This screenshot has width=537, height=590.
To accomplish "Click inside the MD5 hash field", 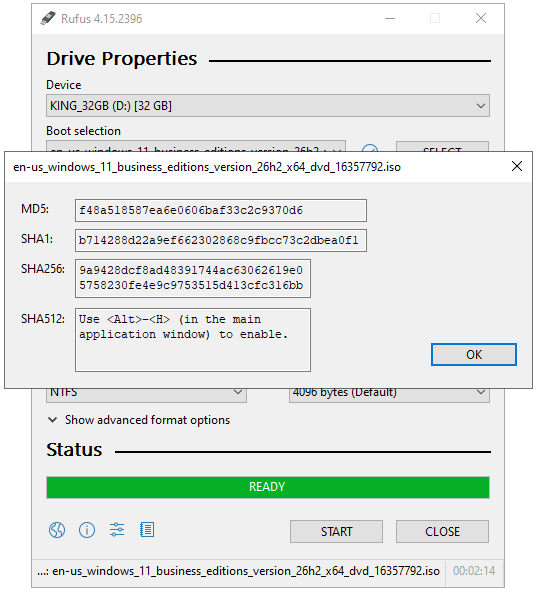I will coord(221,210).
